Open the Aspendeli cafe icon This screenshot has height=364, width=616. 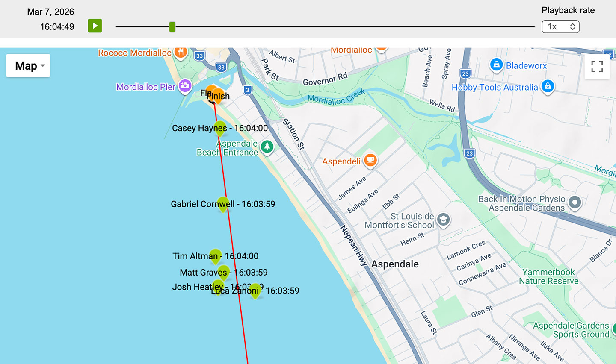point(370,161)
